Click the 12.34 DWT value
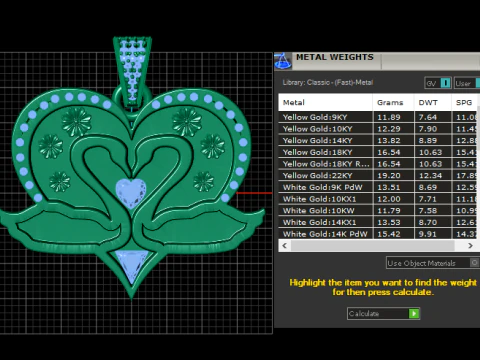480x360 pixels. (430, 175)
